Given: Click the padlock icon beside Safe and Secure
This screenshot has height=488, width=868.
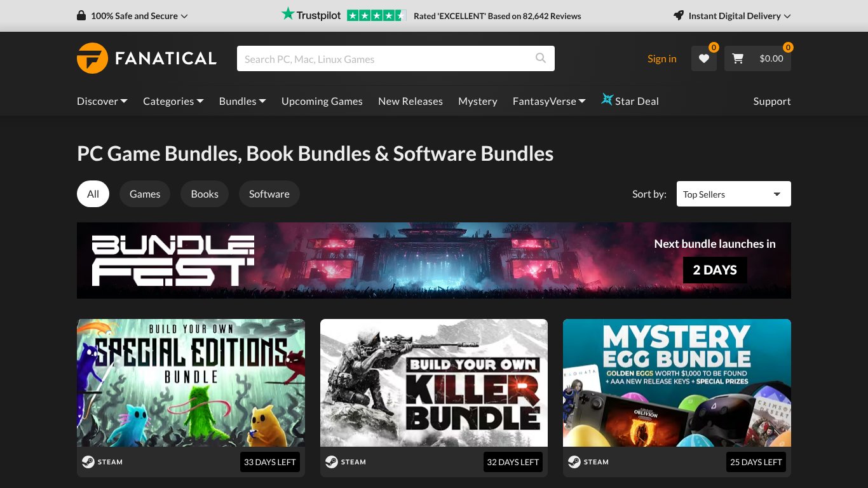Looking at the screenshot, I should (x=81, y=15).
